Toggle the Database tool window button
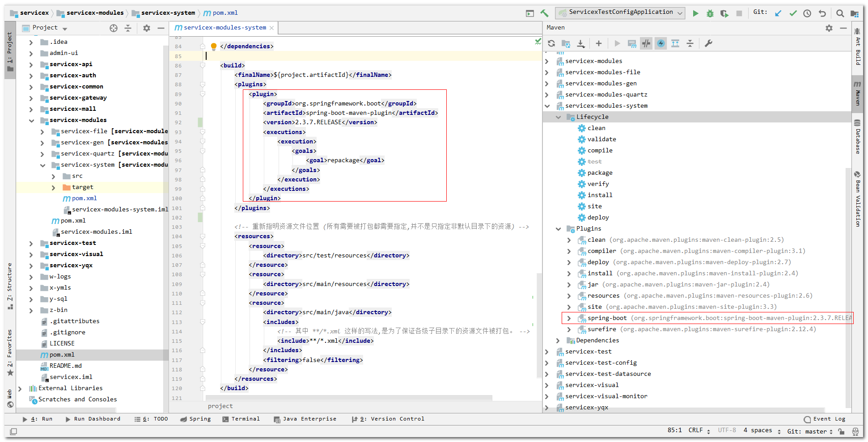Image resolution: width=868 pixels, height=442 pixels. pyautogui.click(x=858, y=137)
